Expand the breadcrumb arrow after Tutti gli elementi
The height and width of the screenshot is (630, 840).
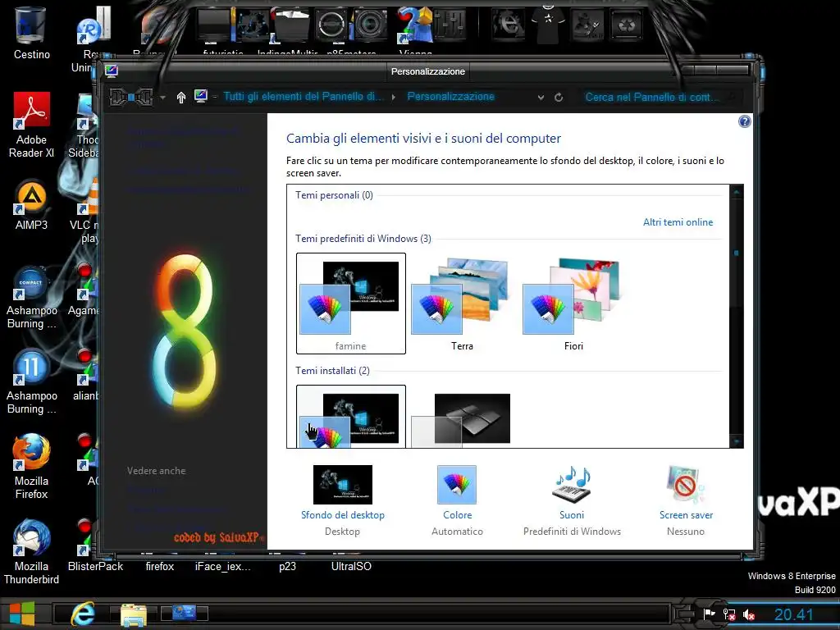point(394,97)
